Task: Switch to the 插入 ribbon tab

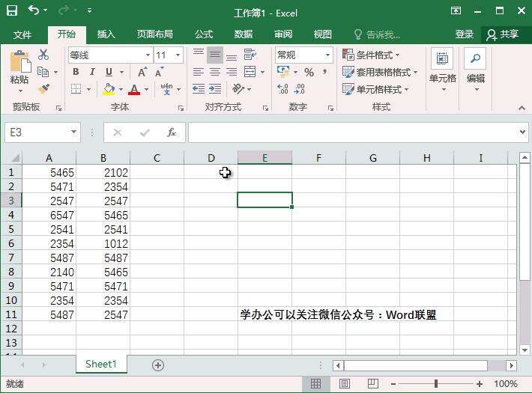Action: point(106,34)
